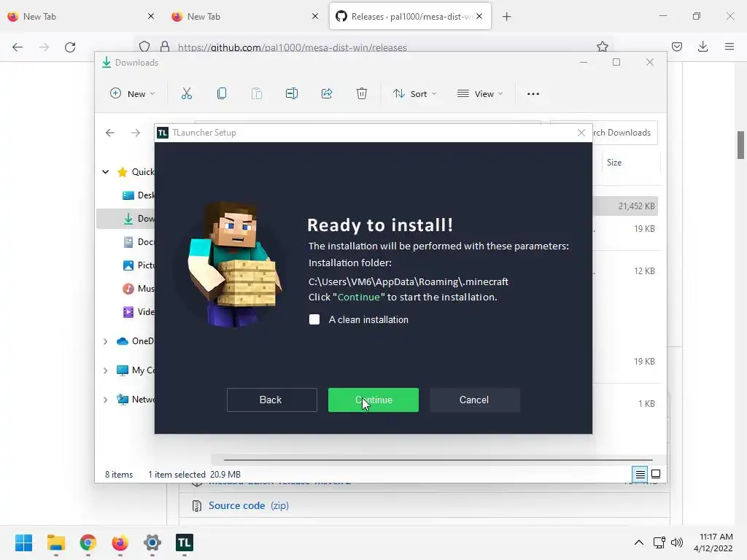Open Chrome from the taskbar

(88, 542)
